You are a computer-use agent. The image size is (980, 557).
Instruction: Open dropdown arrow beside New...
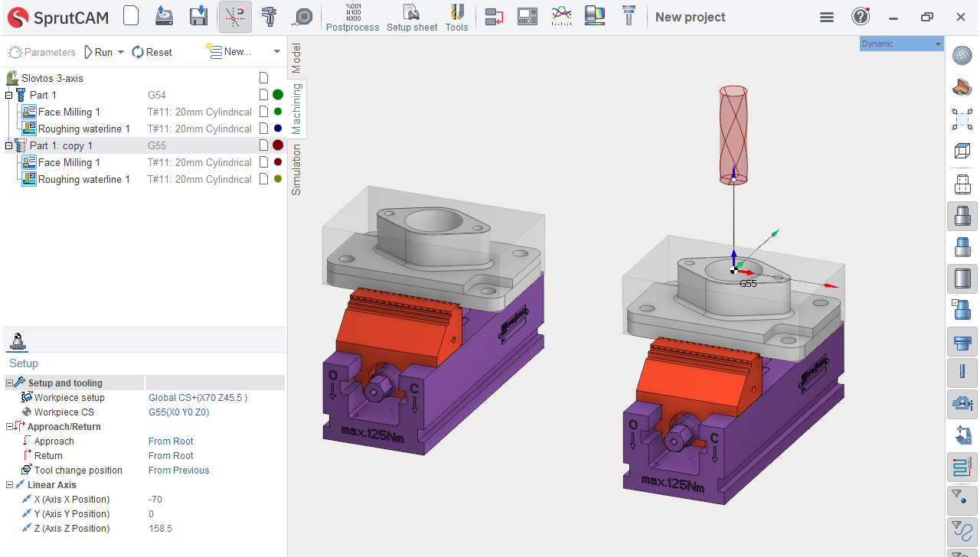pyautogui.click(x=277, y=52)
